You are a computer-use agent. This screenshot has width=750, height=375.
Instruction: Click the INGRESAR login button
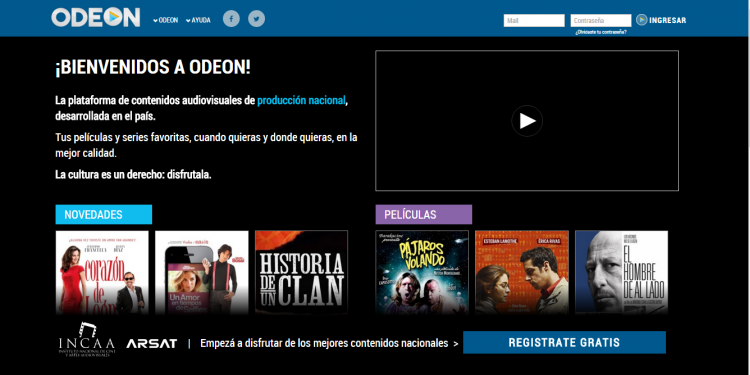(667, 21)
